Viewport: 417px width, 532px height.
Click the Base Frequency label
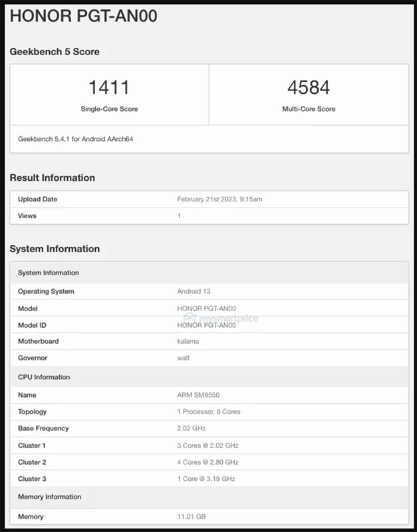[x=43, y=428]
